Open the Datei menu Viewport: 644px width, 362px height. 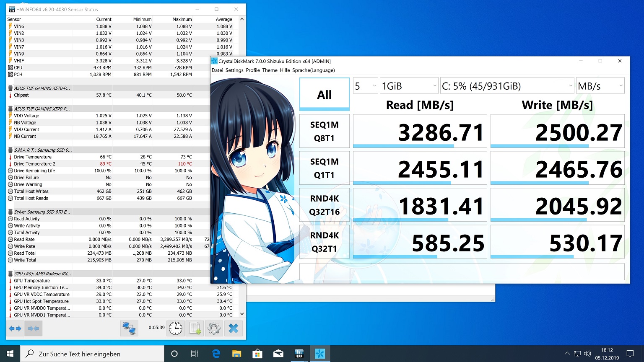(x=218, y=70)
